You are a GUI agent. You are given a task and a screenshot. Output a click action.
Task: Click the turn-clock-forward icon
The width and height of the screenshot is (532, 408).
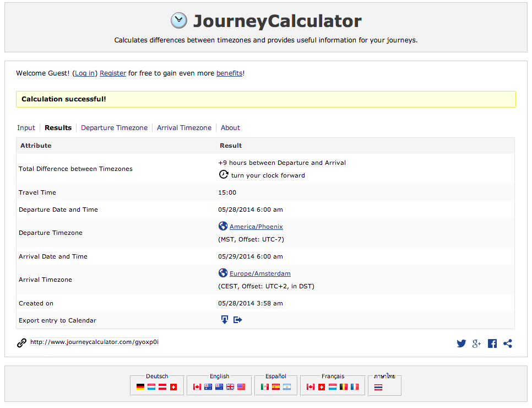tap(223, 174)
